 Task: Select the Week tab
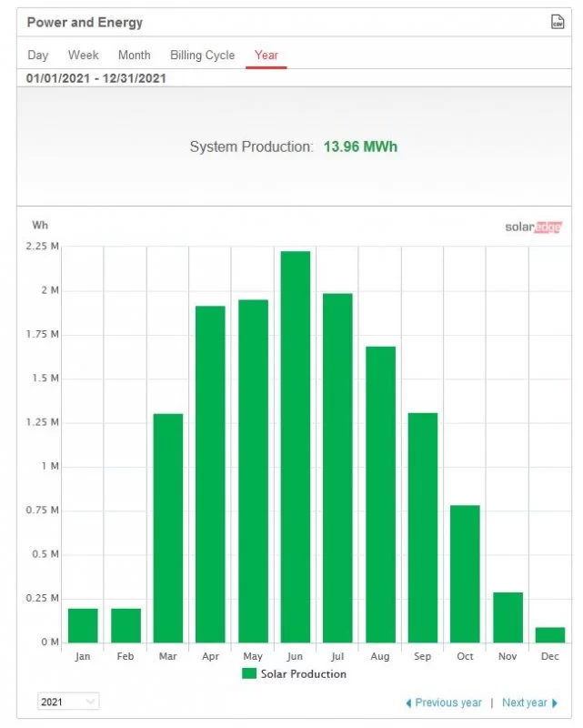pyautogui.click(x=84, y=56)
